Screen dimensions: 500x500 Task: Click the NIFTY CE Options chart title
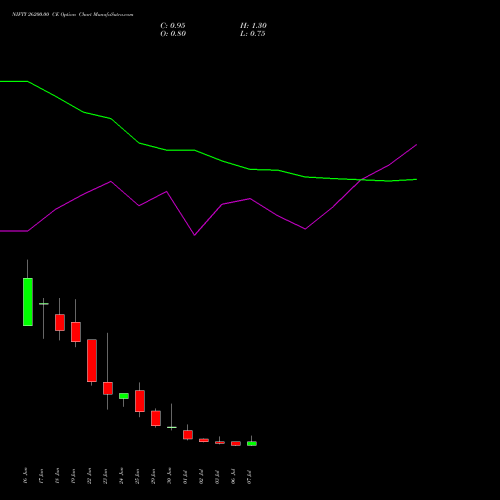(73, 15)
